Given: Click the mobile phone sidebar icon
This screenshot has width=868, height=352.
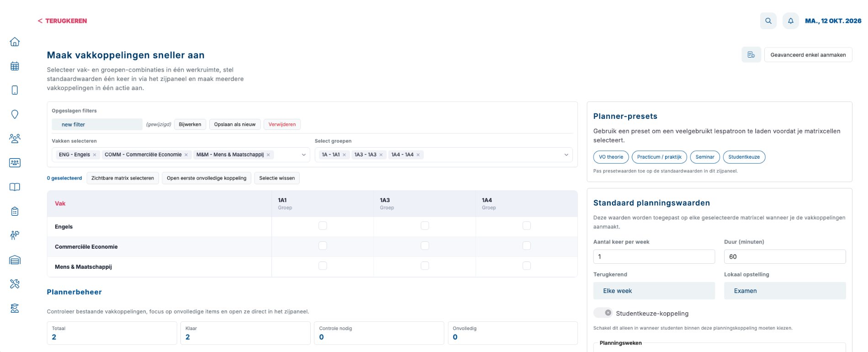Looking at the screenshot, I should pos(15,90).
